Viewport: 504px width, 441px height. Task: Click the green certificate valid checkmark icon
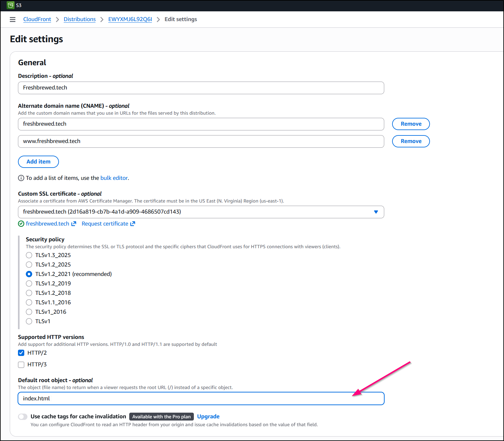click(x=21, y=224)
